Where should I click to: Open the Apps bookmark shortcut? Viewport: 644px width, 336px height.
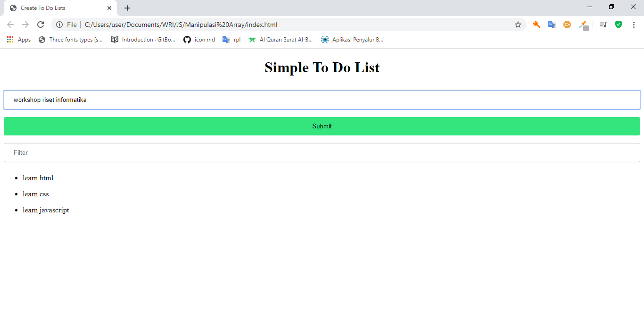19,40
